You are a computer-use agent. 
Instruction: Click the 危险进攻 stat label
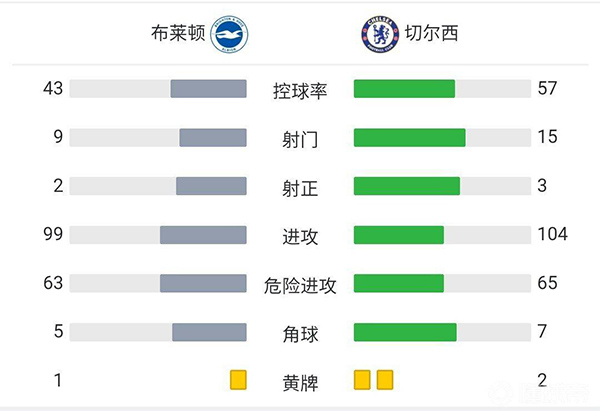click(300, 284)
